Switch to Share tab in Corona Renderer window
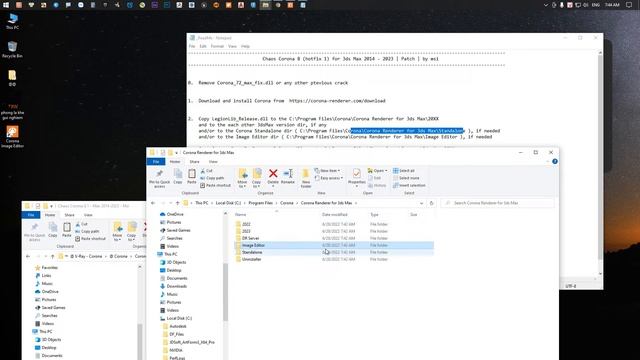 pos(194,162)
